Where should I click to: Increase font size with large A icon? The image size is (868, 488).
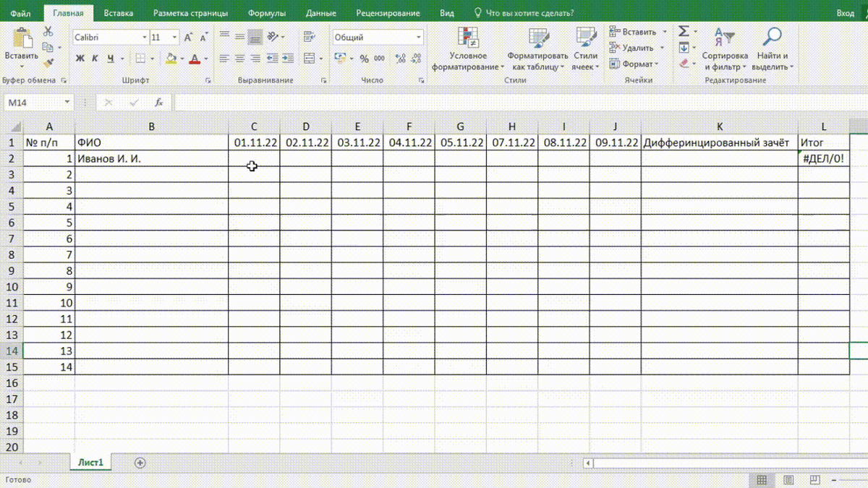[188, 37]
